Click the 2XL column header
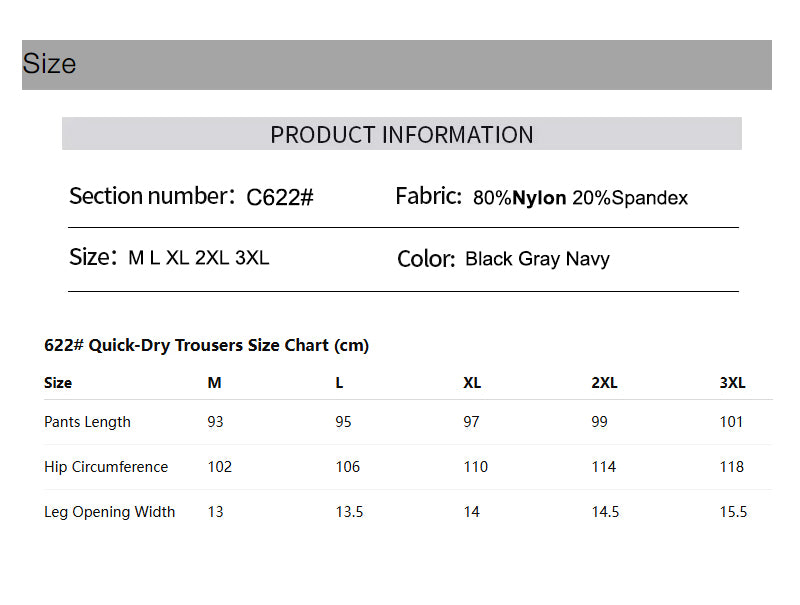Image resolution: width=800 pixels, height=605 pixels. click(604, 383)
